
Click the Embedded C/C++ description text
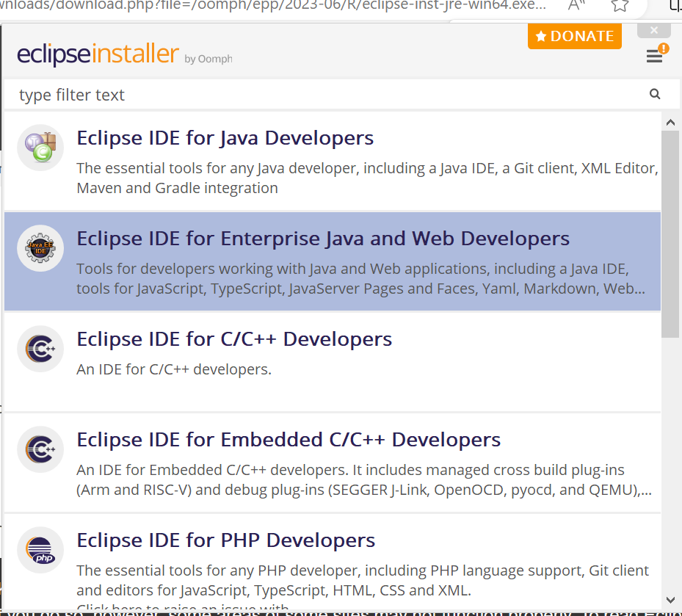click(x=364, y=480)
